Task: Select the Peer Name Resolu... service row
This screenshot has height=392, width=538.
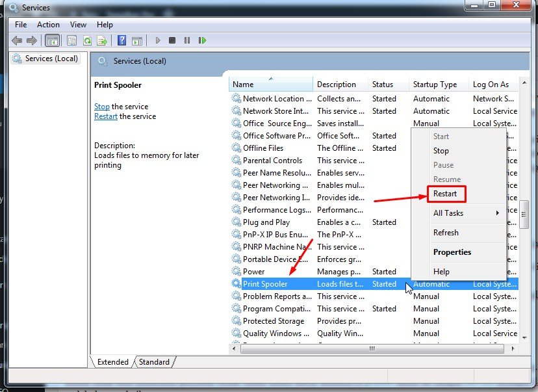Action: pyautogui.click(x=374, y=173)
